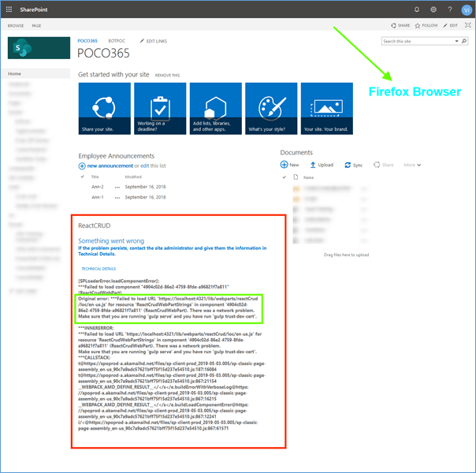Toggle focus on content icon
This screenshot has width=476, height=473.
pos(468,25)
